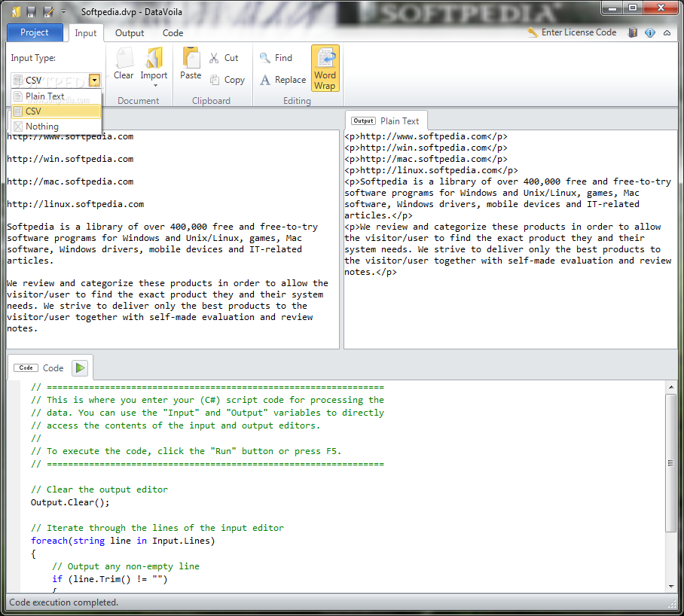Choose Nothing from Input Type list
684x616 pixels.
click(x=56, y=127)
